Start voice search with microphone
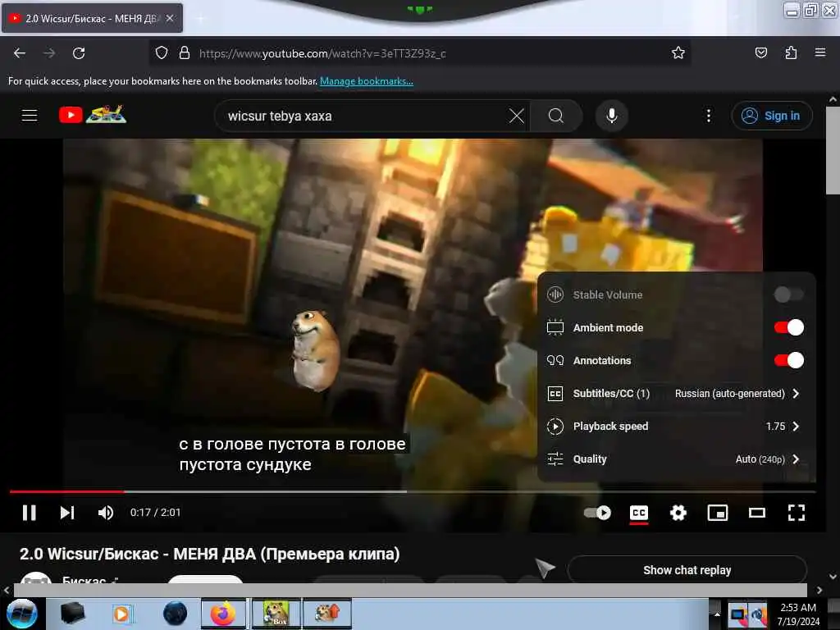 coord(611,116)
